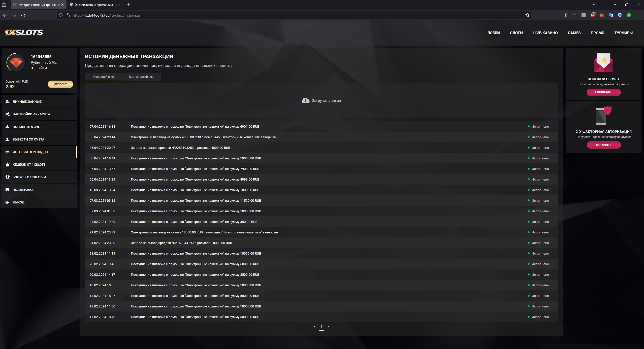
Task: Click the pink ПОПОЛНИТЬ button
Action: (x=603, y=92)
